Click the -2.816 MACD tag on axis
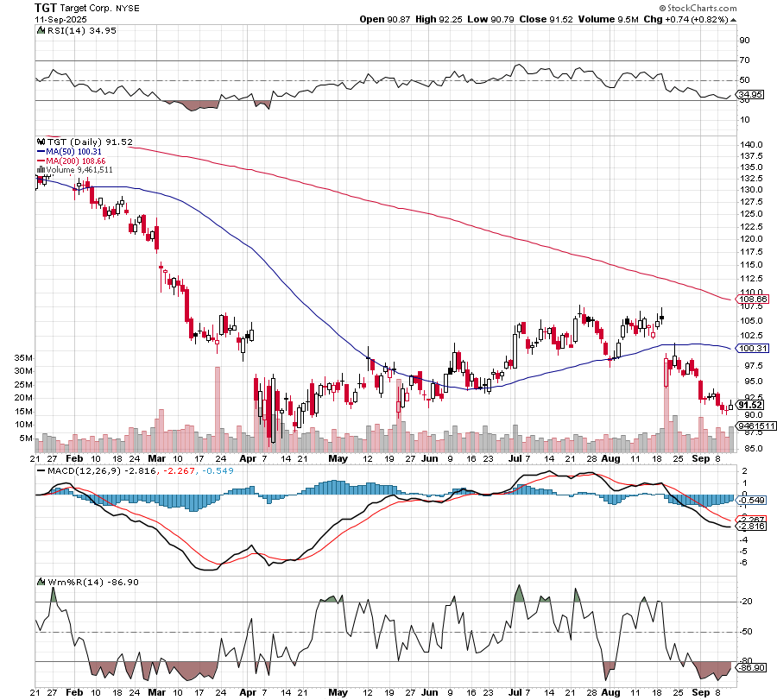The height and width of the screenshot is (700, 777). [752, 527]
